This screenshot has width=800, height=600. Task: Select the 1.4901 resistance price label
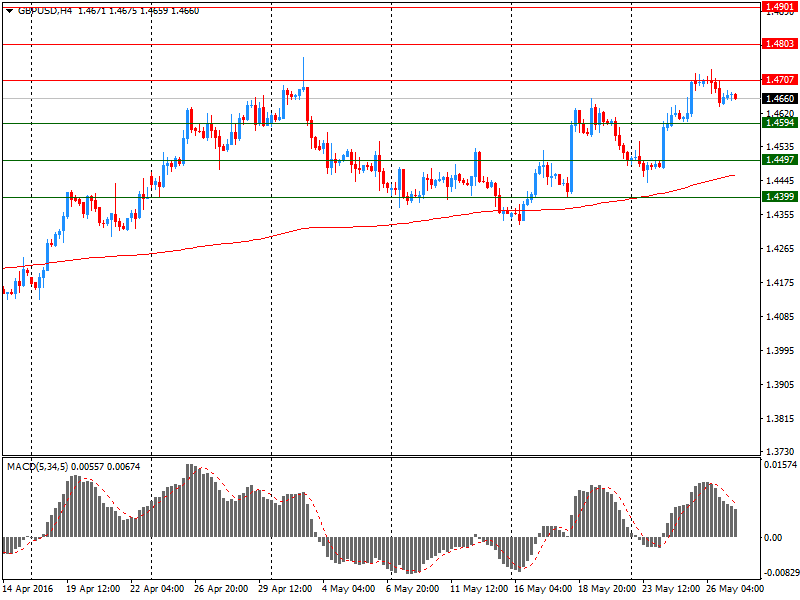(780, 7)
